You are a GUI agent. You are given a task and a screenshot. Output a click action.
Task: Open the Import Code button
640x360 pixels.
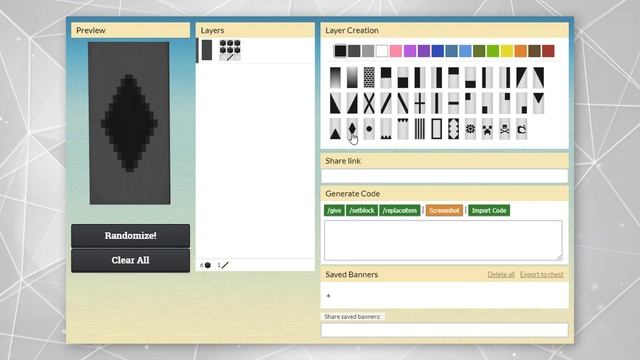pos(489,210)
